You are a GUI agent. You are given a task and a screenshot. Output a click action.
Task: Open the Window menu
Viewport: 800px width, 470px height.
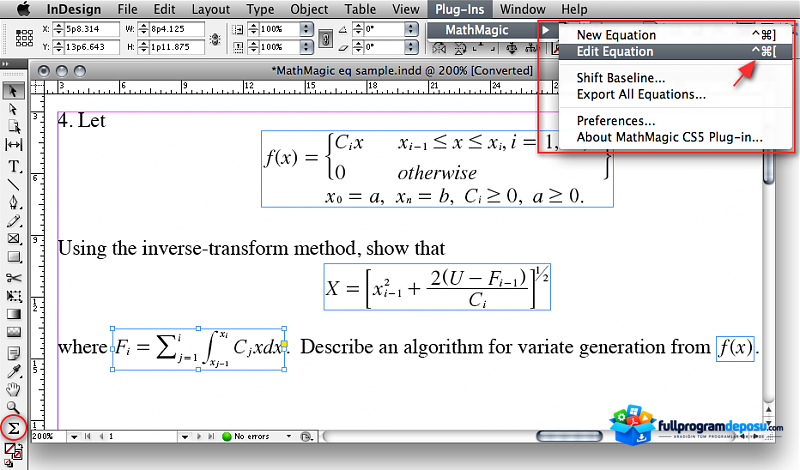[x=522, y=9]
